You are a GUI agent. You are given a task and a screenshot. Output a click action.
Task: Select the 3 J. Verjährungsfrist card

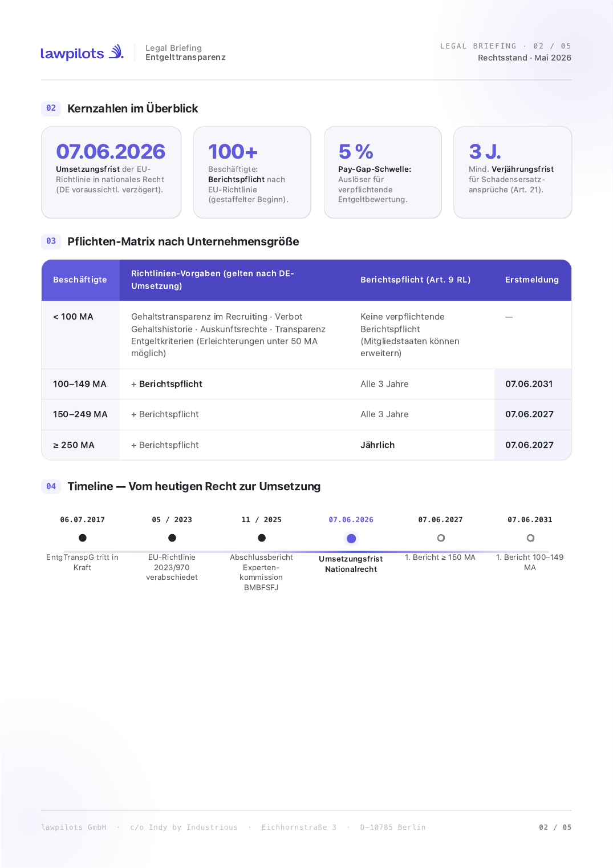[x=513, y=172]
